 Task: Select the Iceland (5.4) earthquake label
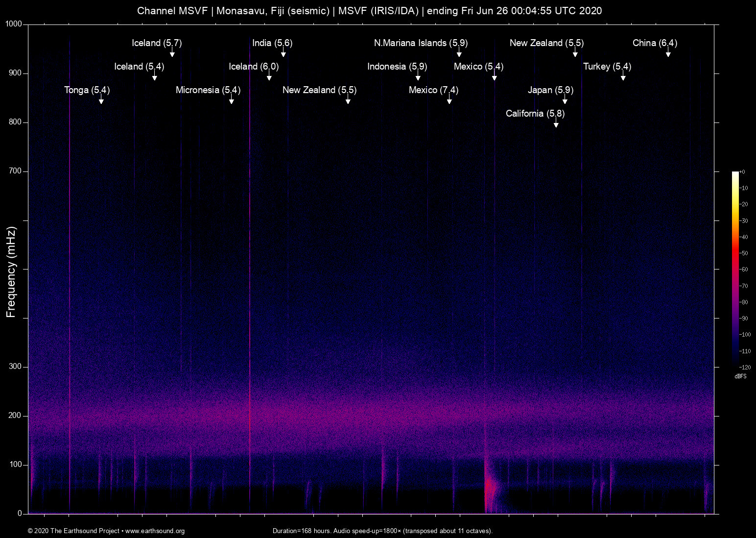coord(139,67)
